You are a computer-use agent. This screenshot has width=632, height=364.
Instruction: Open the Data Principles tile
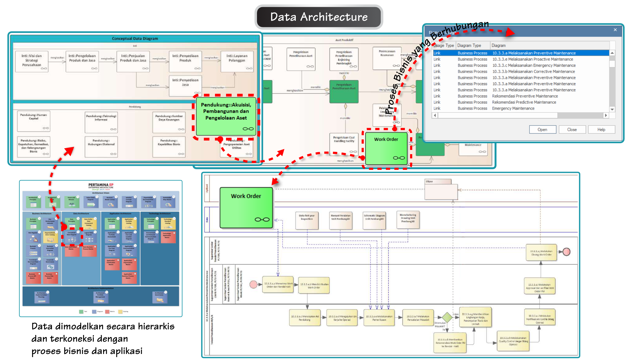point(72,223)
